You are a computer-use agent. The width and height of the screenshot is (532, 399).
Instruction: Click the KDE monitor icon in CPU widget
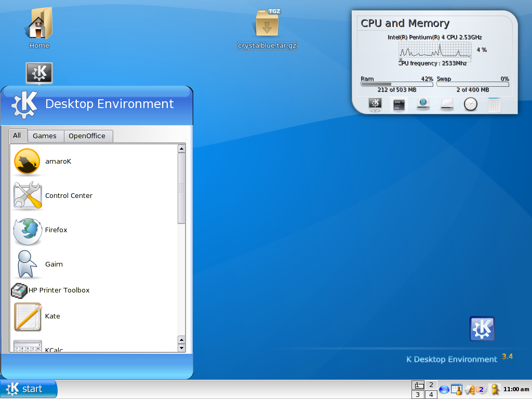[x=375, y=104]
